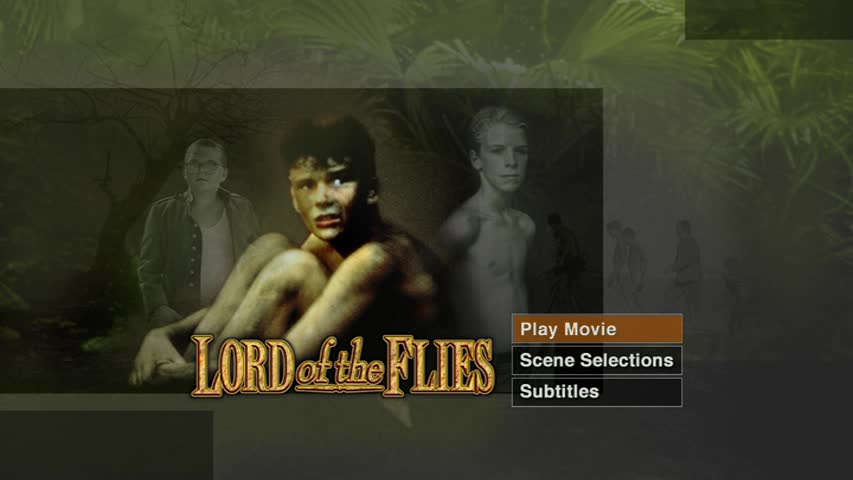Click the dark rectangle in upper right corner
This screenshot has width=853, height=480.
click(x=769, y=20)
